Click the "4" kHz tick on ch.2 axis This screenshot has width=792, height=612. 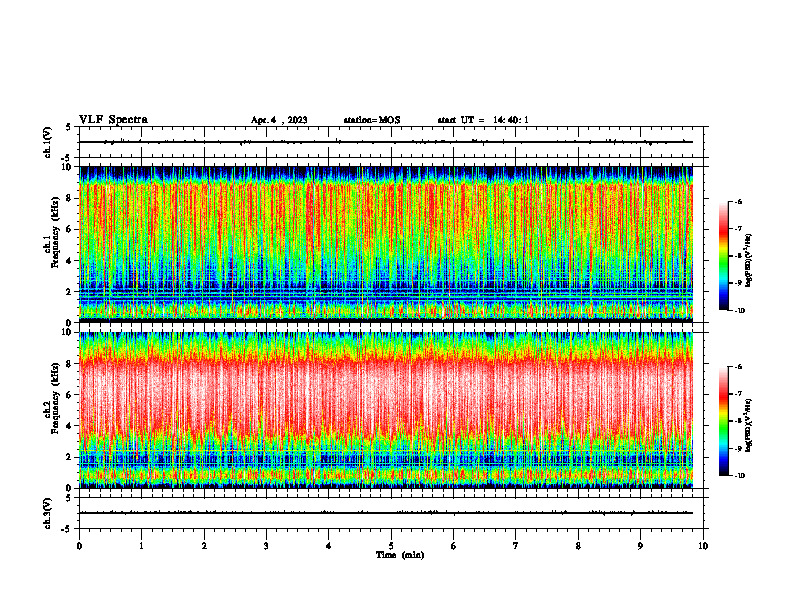(x=70, y=426)
